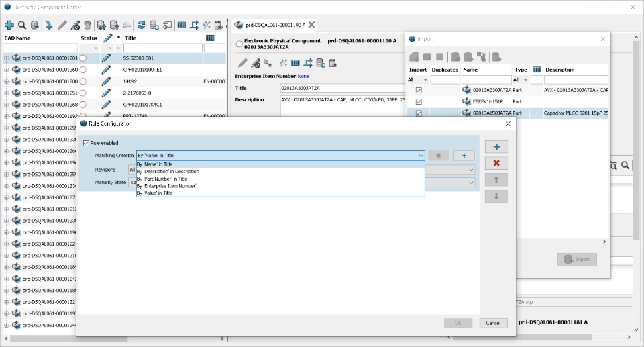The width and height of the screenshot is (644, 347).
Task: Click the pencil edit icon in component detail toolbar
Action: (x=243, y=63)
